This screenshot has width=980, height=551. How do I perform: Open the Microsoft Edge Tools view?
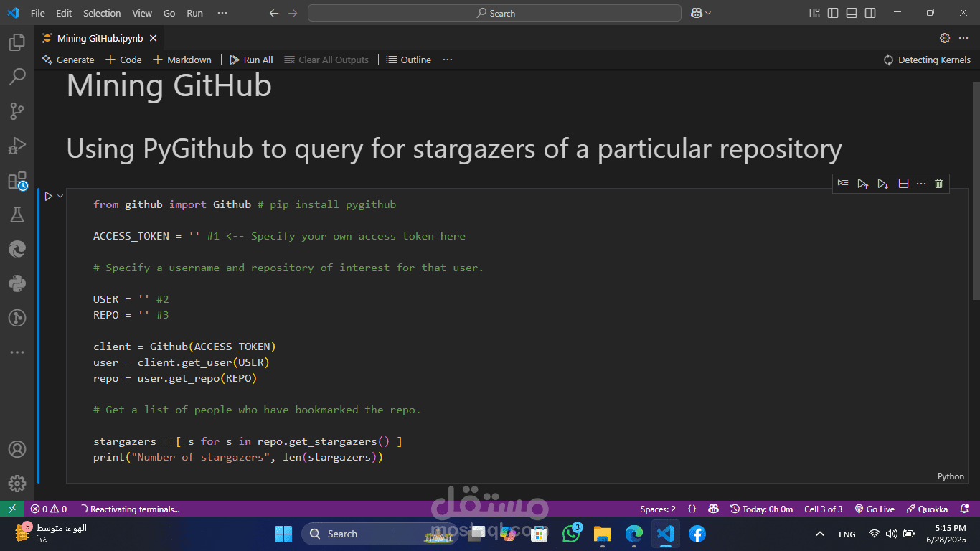point(17,249)
